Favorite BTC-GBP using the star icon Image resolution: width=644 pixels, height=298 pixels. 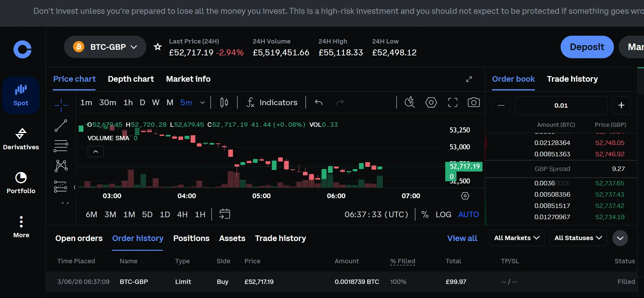[x=158, y=47]
